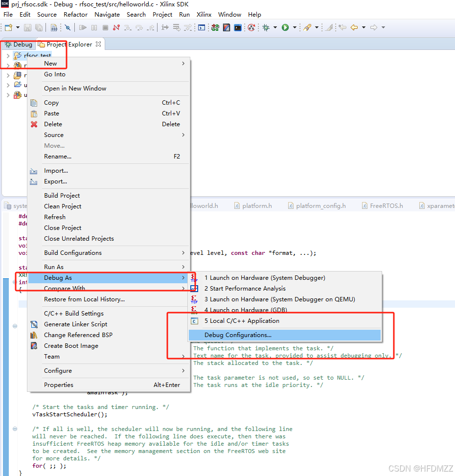Screen dimensions: 455x476
Task: Toggle Skip All Breakpoints icon
Action: 68,27
